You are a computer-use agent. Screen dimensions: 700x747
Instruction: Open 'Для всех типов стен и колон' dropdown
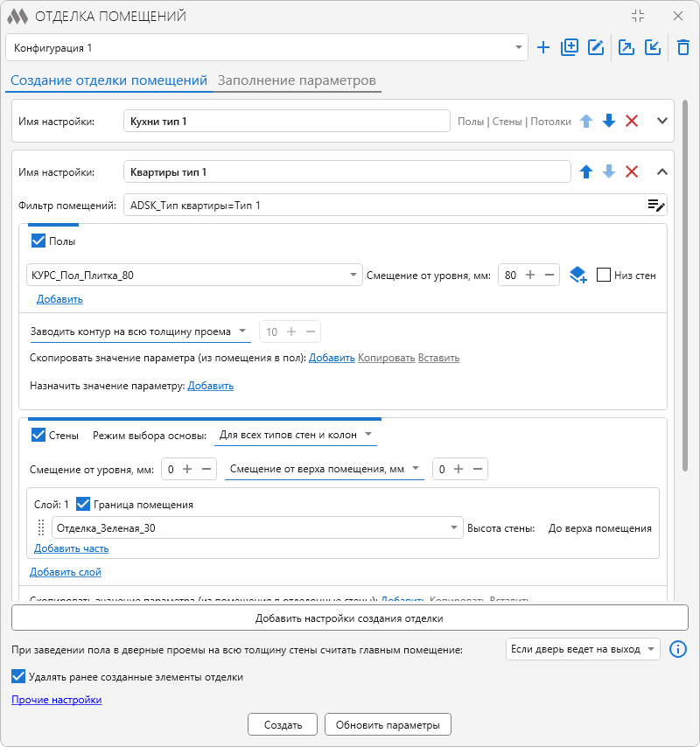point(296,435)
